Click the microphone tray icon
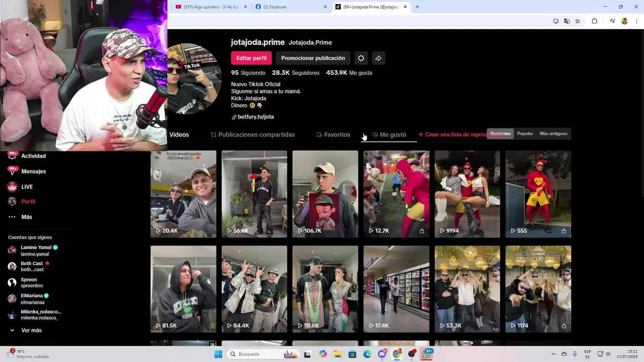The image size is (644, 362). 575,354
